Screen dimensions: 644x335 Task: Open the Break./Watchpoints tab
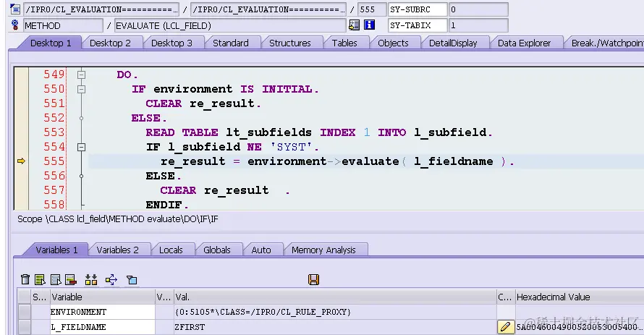[x=606, y=43]
